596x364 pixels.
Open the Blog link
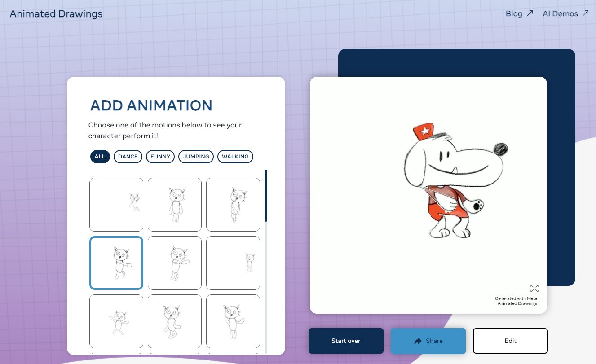pos(519,13)
